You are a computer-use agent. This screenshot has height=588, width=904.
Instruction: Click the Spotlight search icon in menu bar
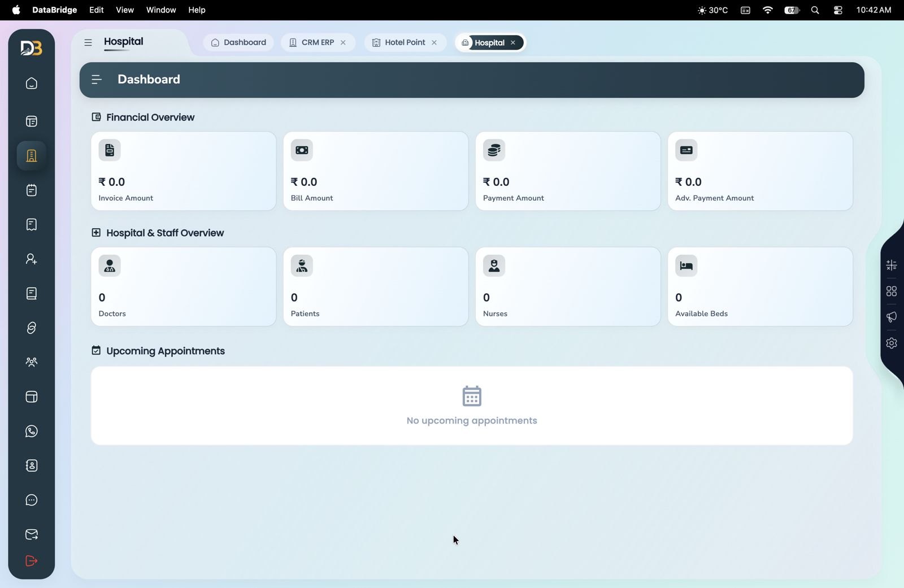click(x=815, y=10)
